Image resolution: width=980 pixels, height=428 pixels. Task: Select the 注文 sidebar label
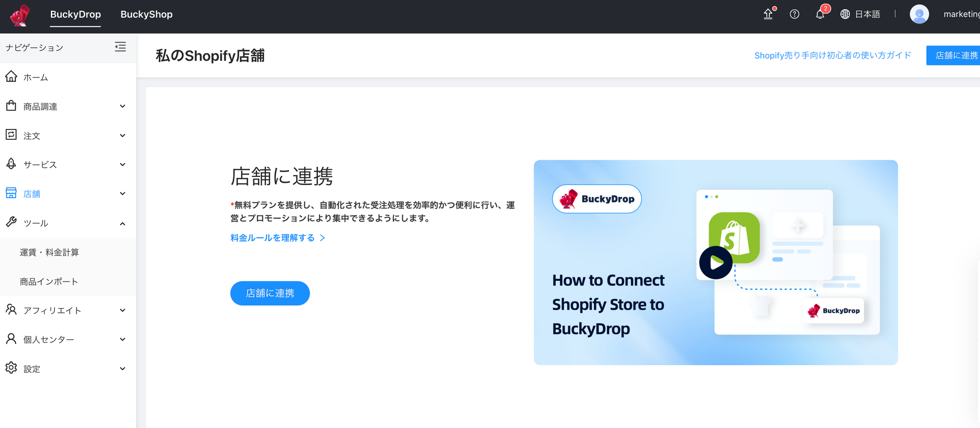(x=32, y=136)
